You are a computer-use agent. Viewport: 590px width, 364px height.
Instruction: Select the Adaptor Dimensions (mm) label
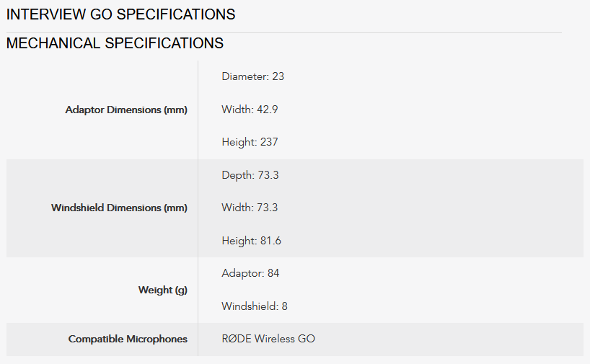point(126,110)
